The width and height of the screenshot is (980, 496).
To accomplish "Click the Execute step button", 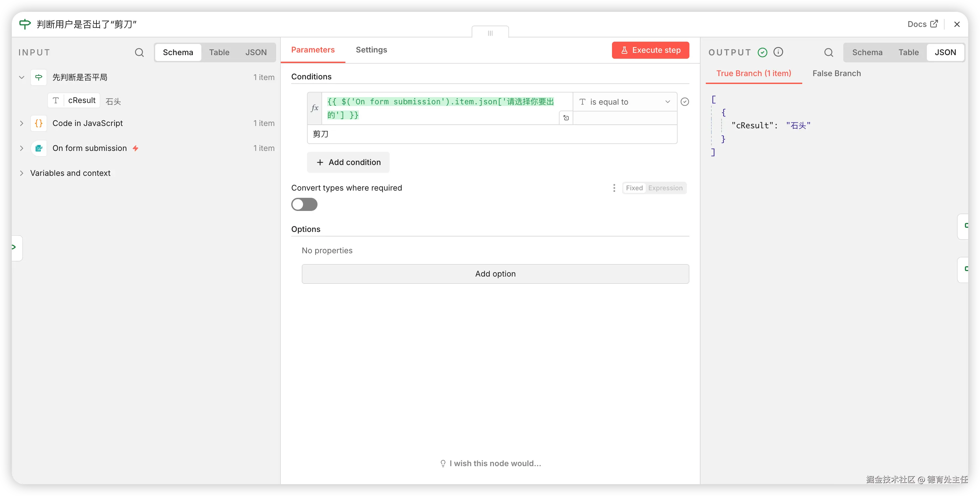I will (650, 50).
